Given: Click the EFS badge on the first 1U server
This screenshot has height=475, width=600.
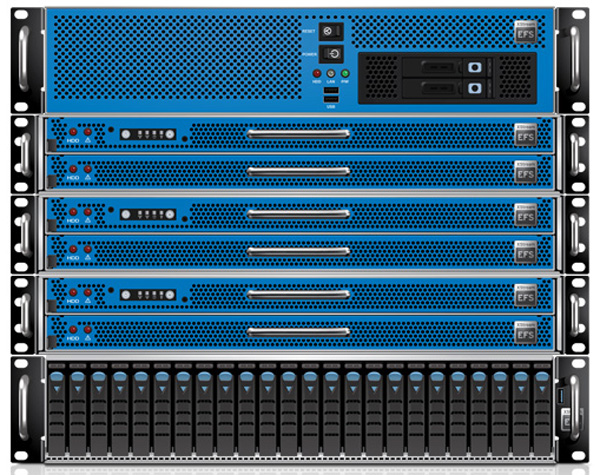Looking at the screenshot, I should pos(526,135).
